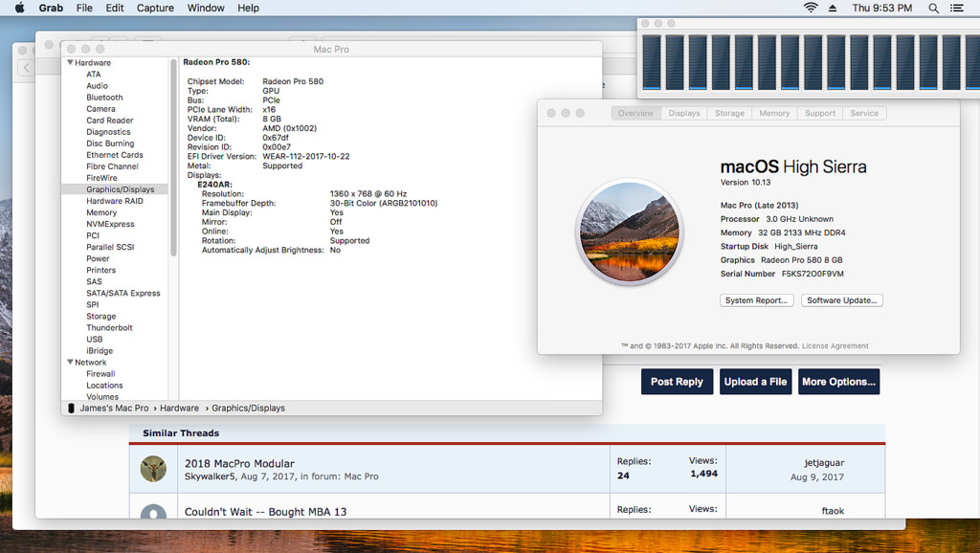Screen dimensions: 980x553
Task: Collapse the Hardware section
Action: [x=70, y=62]
